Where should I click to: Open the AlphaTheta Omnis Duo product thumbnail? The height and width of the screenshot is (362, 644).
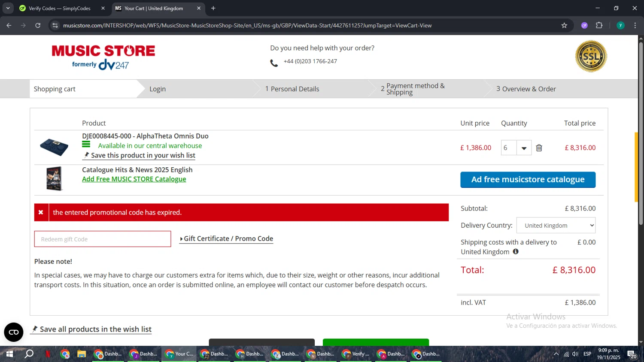(54, 147)
